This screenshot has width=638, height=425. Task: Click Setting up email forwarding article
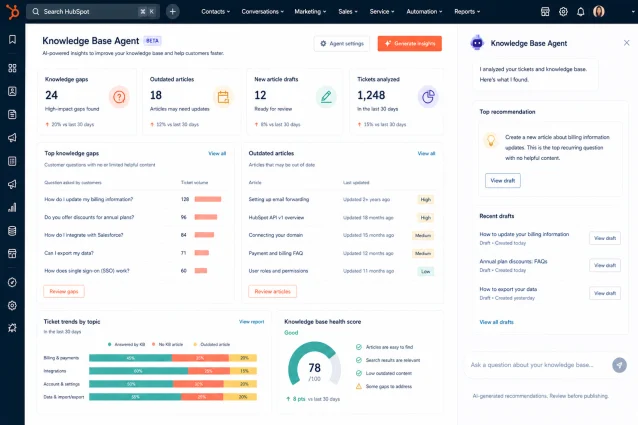[279, 199]
